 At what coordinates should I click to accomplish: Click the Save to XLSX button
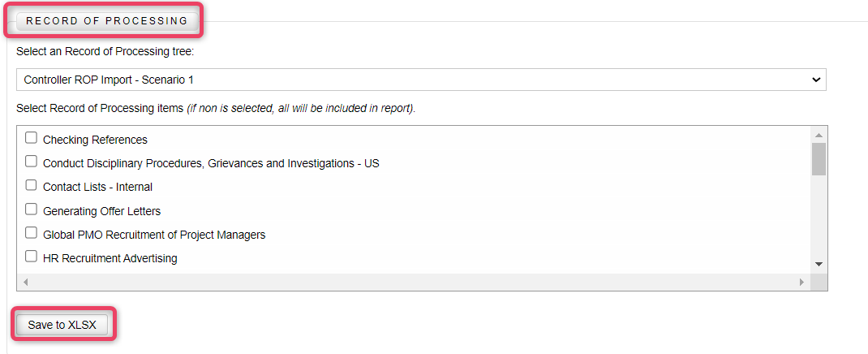(62, 325)
